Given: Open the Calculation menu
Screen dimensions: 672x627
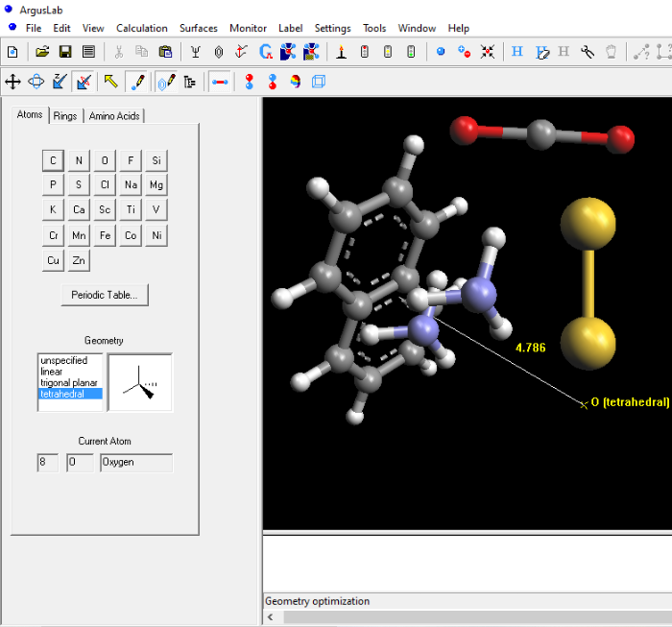Looking at the screenshot, I should click(x=141, y=28).
